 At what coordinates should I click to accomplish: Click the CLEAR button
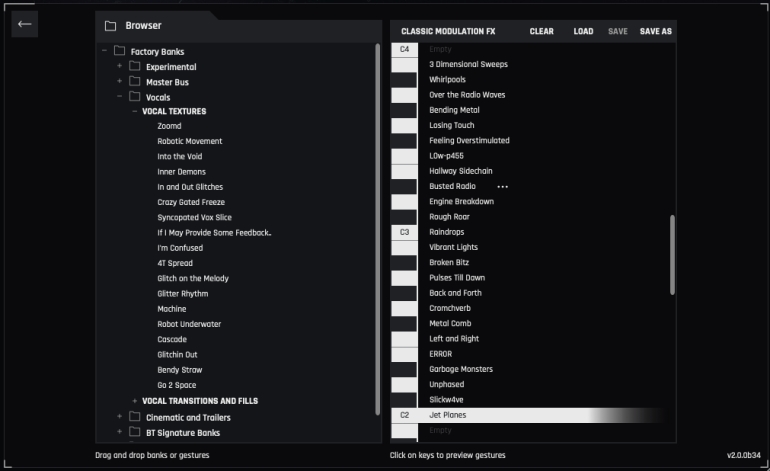tap(541, 31)
